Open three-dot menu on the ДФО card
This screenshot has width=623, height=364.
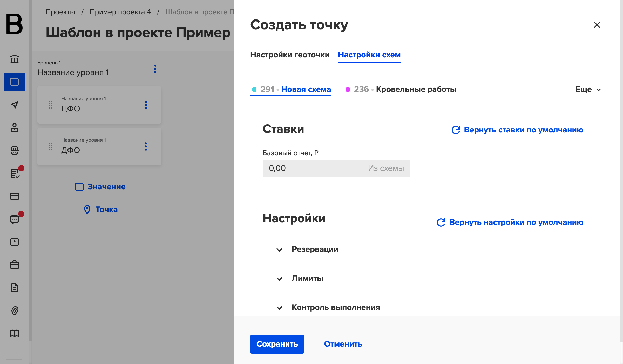pos(146,146)
